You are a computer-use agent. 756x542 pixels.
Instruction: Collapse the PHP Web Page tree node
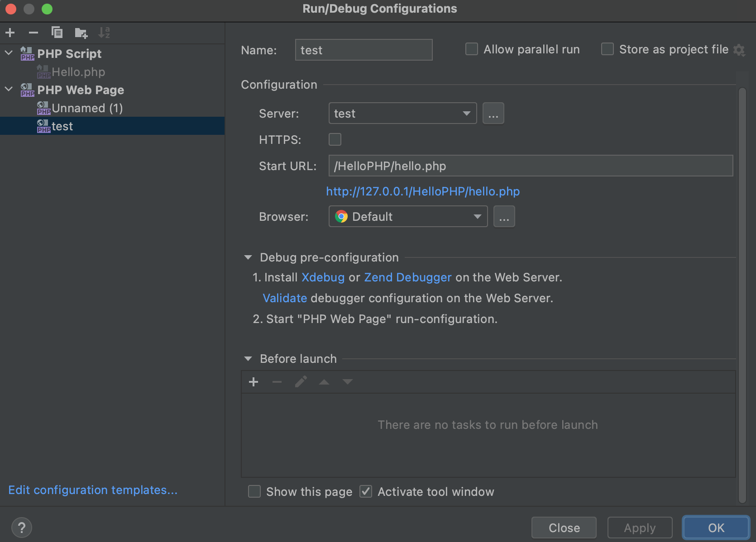9,89
